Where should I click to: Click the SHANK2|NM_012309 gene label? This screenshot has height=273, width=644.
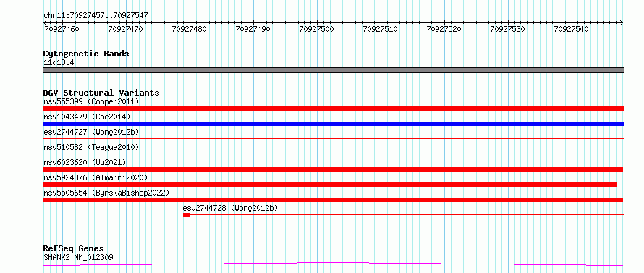point(78,257)
